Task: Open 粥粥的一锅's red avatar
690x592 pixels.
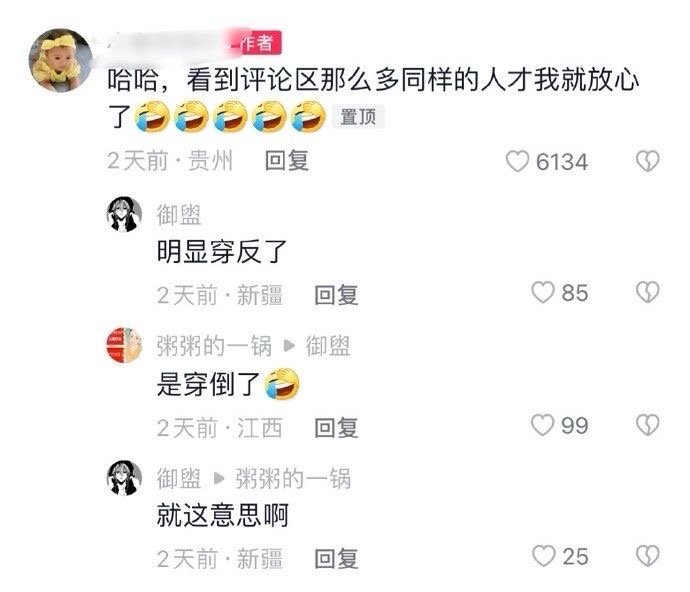Action: click(x=125, y=345)
